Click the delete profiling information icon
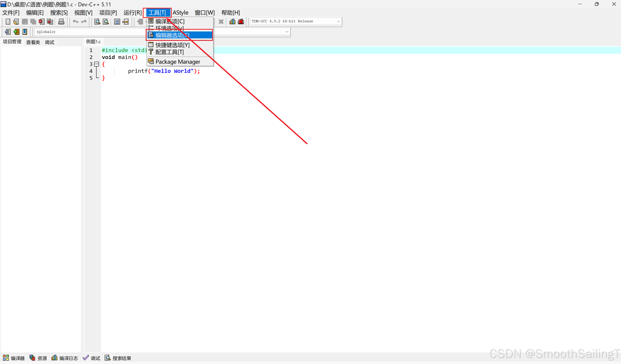 tap(241, 22)
